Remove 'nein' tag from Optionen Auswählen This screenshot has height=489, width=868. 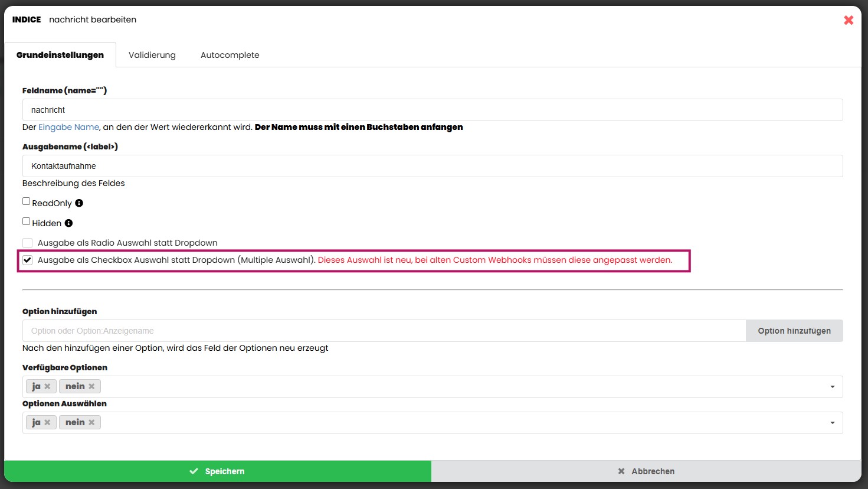[91, 423]
